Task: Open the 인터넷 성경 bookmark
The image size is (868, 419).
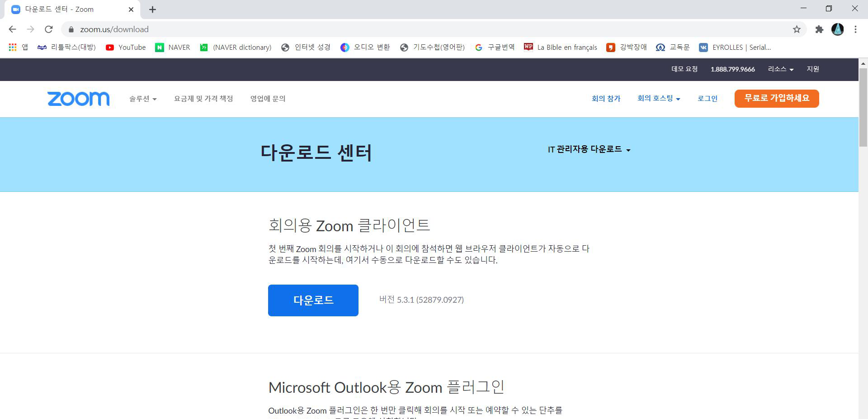Action: point(306,47)
